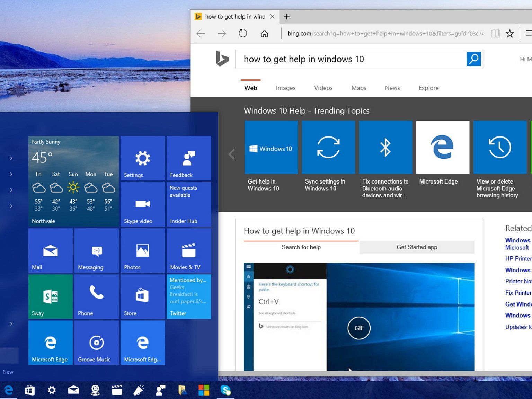Open Movies & TV clapperboard in taskbar
The height and width of the screenshot is (399, 532).
coord(117,390)
